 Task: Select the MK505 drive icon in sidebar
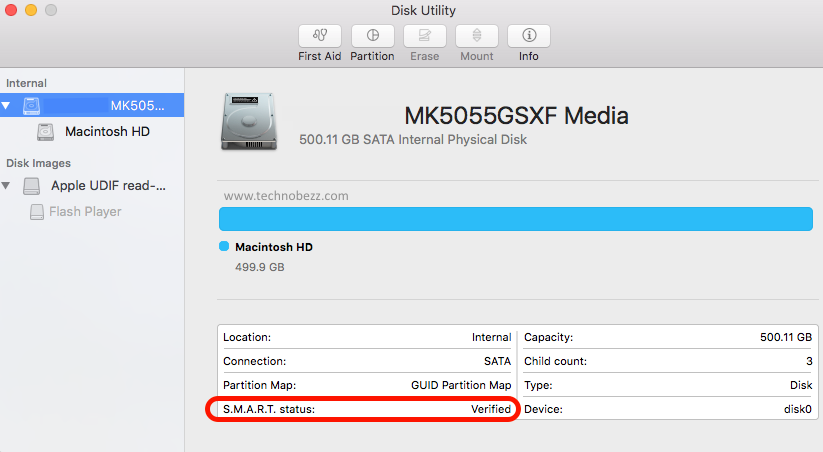31,106
